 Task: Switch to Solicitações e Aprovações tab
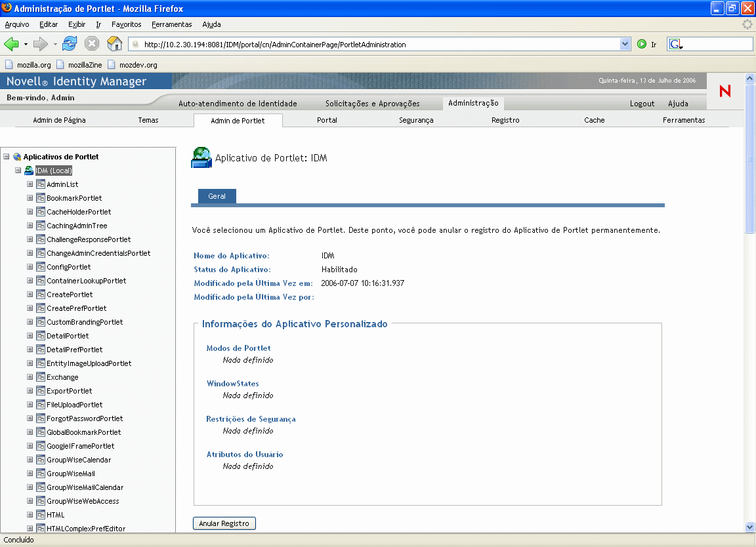373,104
